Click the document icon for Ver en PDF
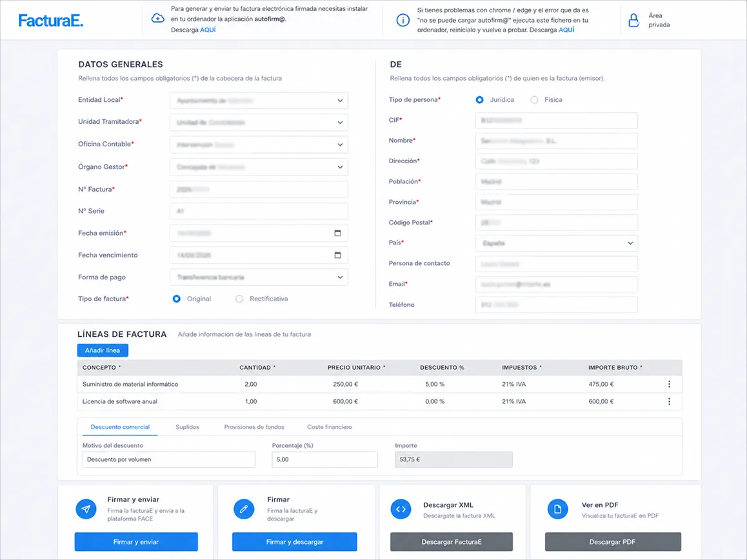Viewport: 747px width, 560px height. click(x=557, y=509)
